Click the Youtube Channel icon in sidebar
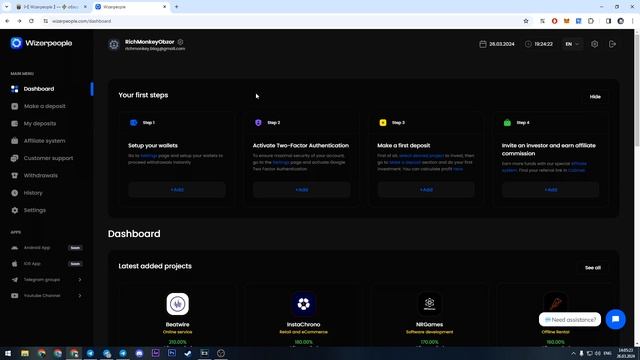 [x=15, y=296]
